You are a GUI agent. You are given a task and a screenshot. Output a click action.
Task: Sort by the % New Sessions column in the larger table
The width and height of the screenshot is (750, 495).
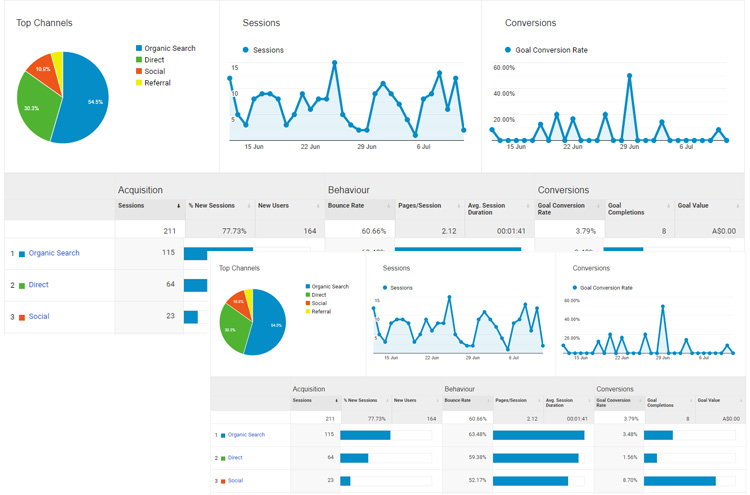(x=212, y=206)
